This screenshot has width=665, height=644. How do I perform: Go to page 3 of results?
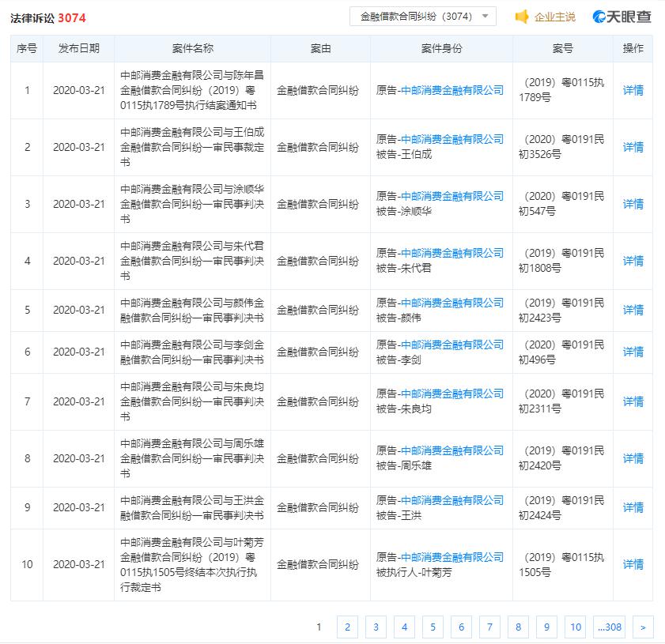pos(376,627)
